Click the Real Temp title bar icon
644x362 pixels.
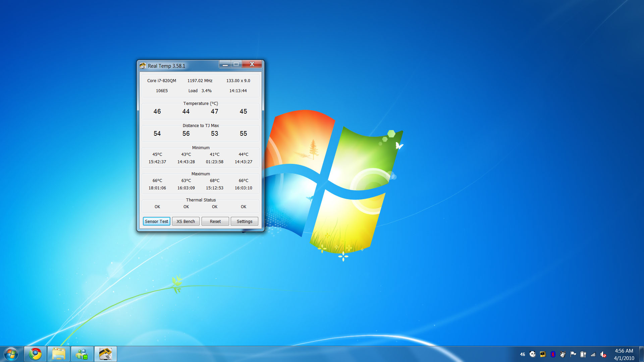[143, 66]
